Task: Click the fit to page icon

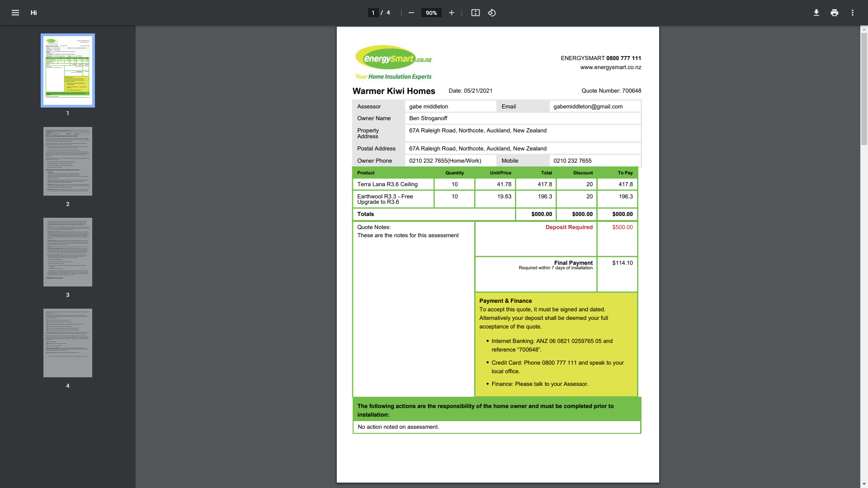Action: pos(475,13)
